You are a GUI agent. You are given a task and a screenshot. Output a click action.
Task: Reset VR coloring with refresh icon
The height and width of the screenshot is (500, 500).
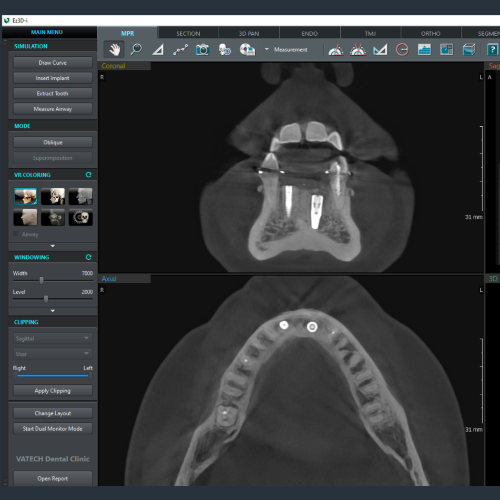[88, 175]
